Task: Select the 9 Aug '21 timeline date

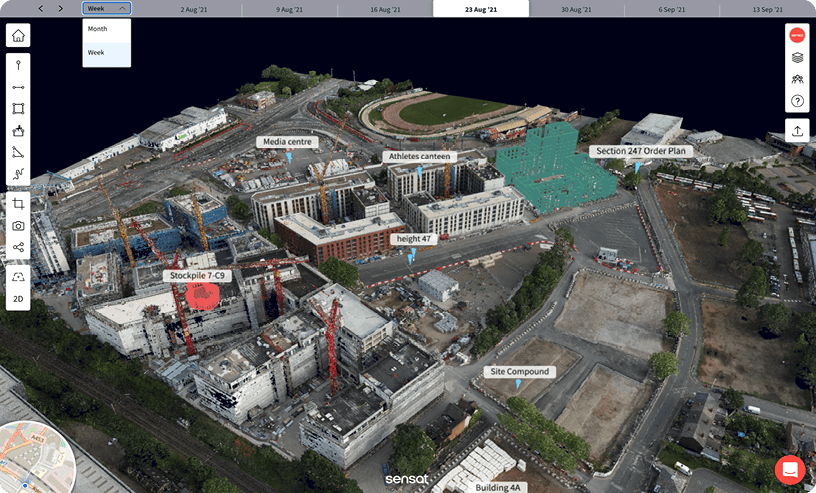Action: click(289, 9)
